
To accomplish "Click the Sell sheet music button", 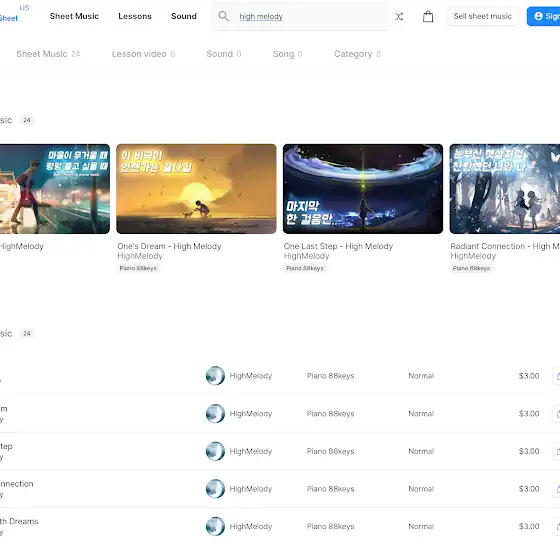I will [482, 16].
